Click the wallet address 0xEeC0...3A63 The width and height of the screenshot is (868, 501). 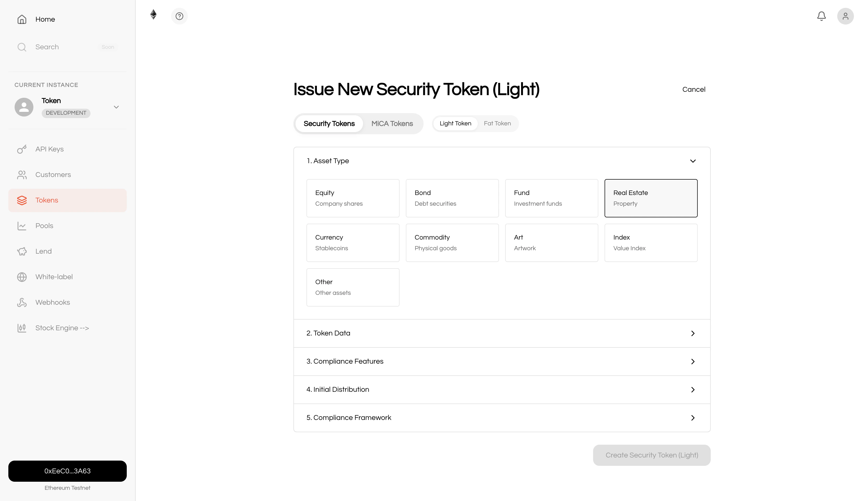click(x=68, y=471)
